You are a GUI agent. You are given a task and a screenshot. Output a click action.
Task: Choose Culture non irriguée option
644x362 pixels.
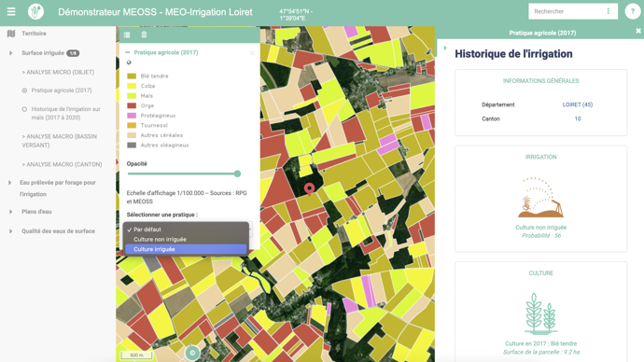186,239
